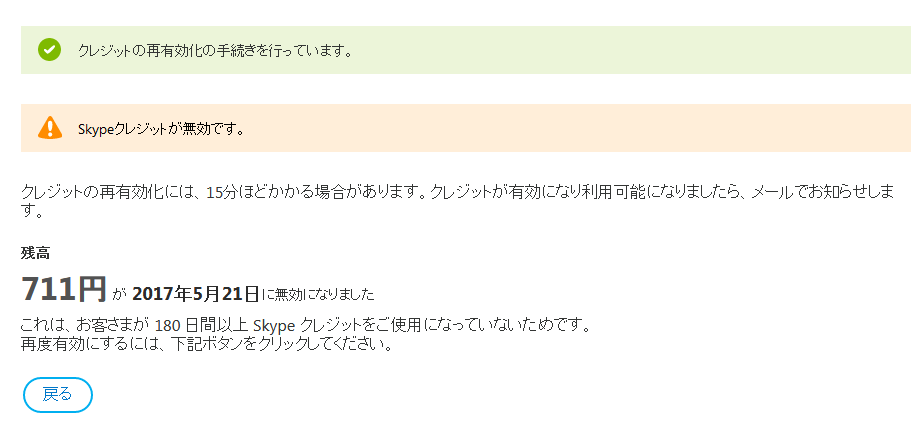
Task: Click empty area of the orange warning banner
Action: (581, 128)
